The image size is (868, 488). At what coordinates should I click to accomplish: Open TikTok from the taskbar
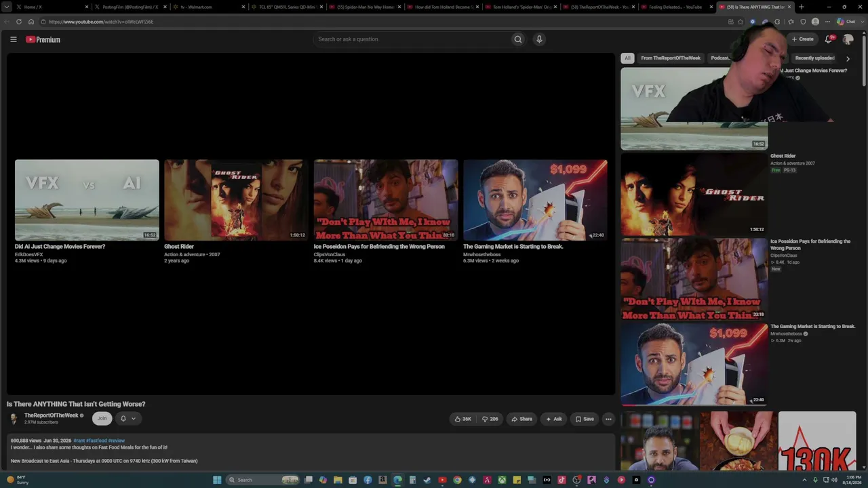(x=561, y=480)
